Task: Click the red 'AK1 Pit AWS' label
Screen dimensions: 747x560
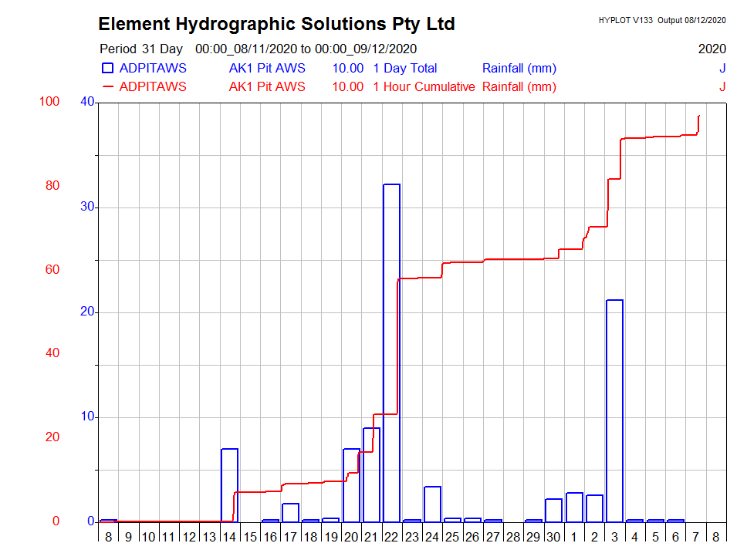Action: pyautogui.click(x=266, y=86)
